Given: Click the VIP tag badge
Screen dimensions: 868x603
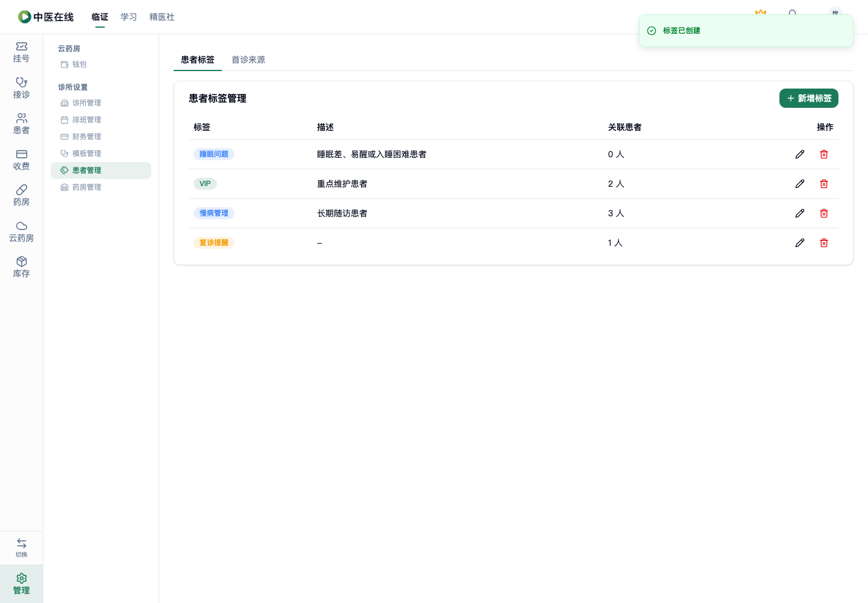Looking at the screenshot, I should [205, 184].
